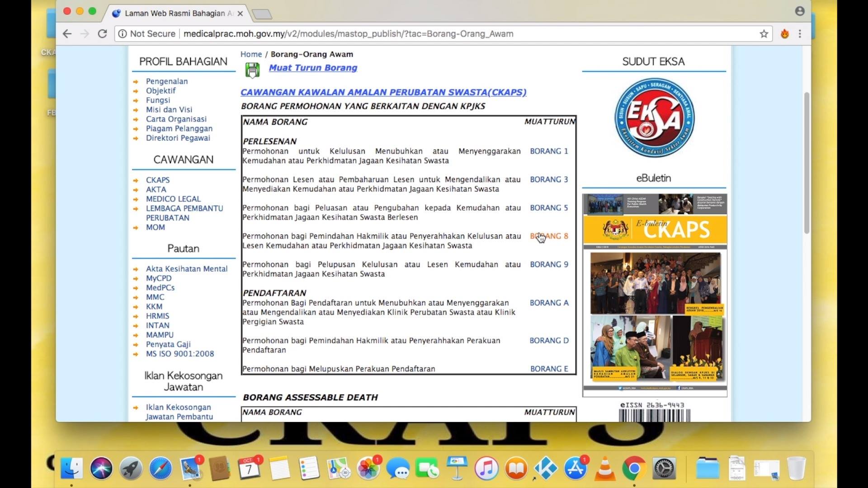Open the CAWANGAN KAWALAN AMALAN PERUBATAN SWASTA(CKAPS) heading link
Screen dimensions: 868x488
pos(383,92)
